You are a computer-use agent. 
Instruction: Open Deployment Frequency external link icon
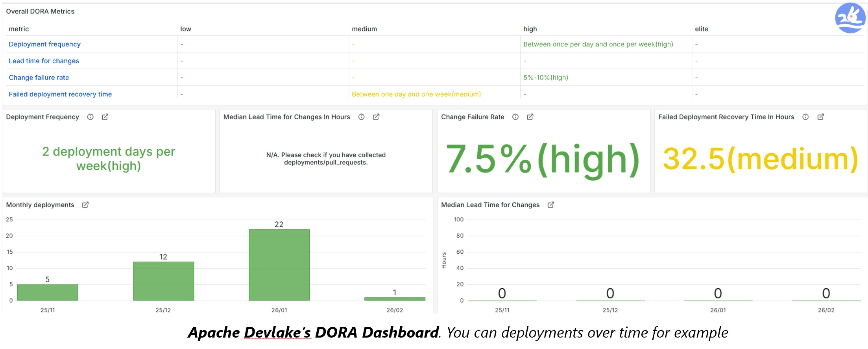[105, 117]
